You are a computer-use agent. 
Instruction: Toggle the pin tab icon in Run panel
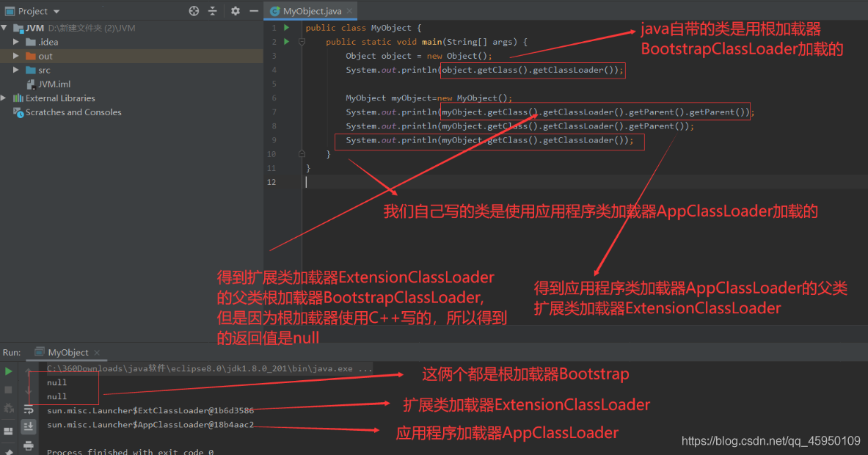pyautogui.click(x=8, y=451)
